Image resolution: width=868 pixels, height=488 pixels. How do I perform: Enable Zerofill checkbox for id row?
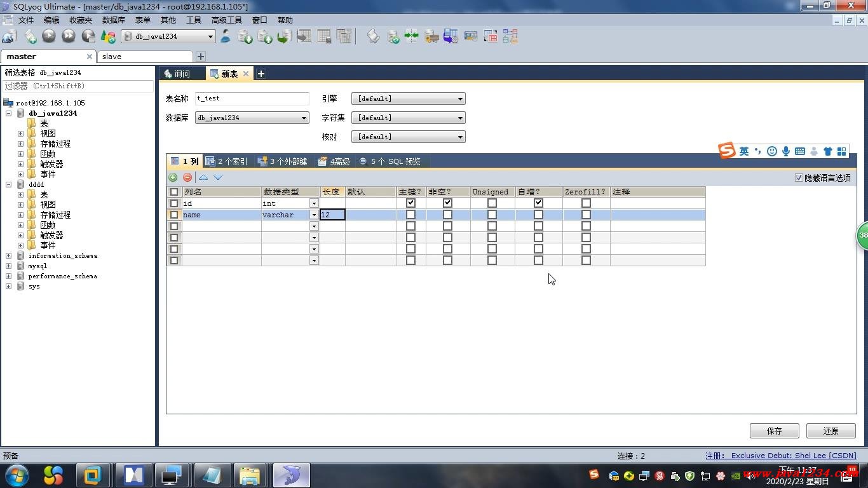coord(586,203)
